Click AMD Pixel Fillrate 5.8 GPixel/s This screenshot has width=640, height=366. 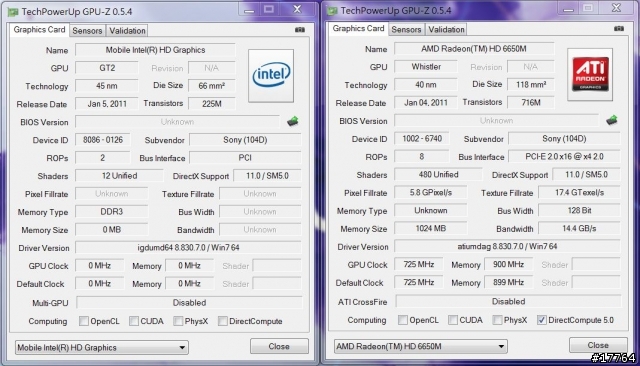coord(431,193)
